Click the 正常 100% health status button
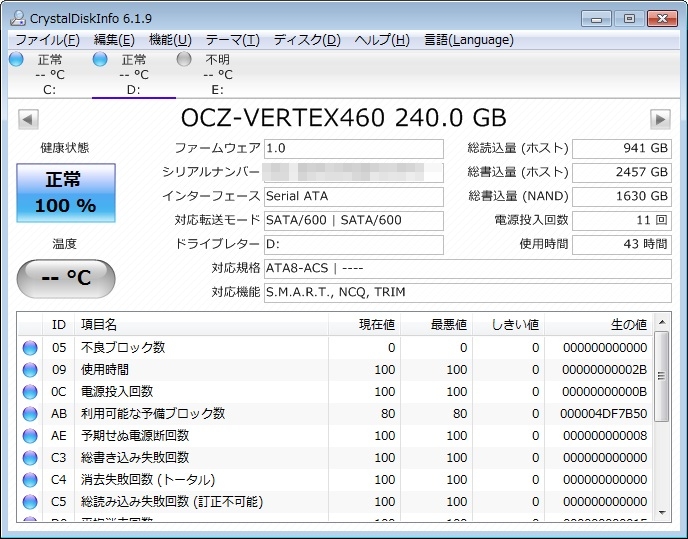The image size is (688, 539). tap(66, 193)
